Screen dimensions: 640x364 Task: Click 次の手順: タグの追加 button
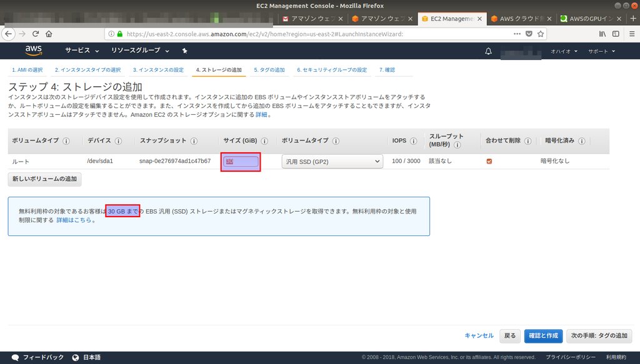(x=599, y=336)
